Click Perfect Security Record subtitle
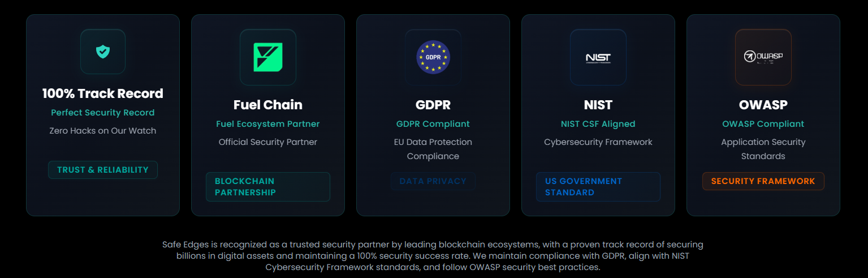Viewport: 868px width, 278px height. tap(102, 113)
